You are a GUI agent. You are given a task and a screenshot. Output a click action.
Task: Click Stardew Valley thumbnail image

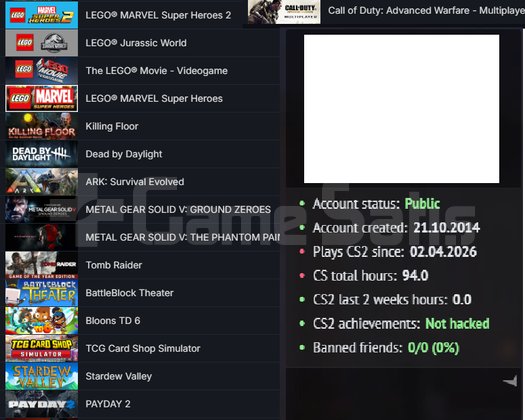click(x=42, y=376)
